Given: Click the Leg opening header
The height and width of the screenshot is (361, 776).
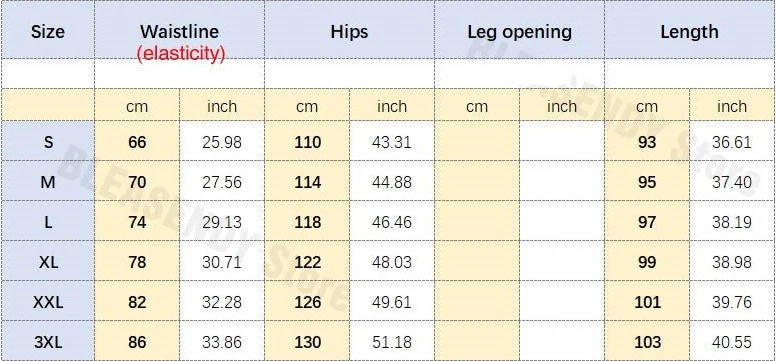Looking at the screenshot, I should 520,32.
